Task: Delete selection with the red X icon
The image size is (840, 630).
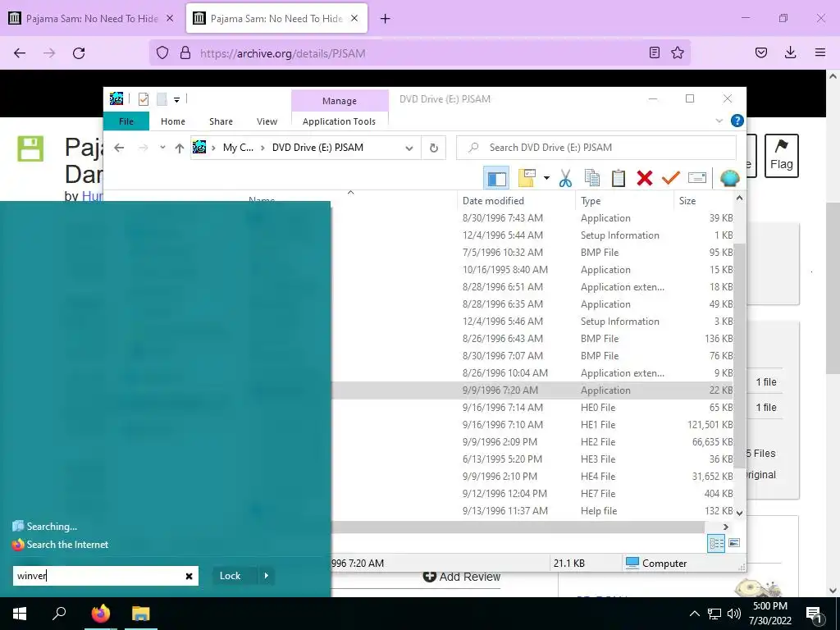Action: [645, 178]
